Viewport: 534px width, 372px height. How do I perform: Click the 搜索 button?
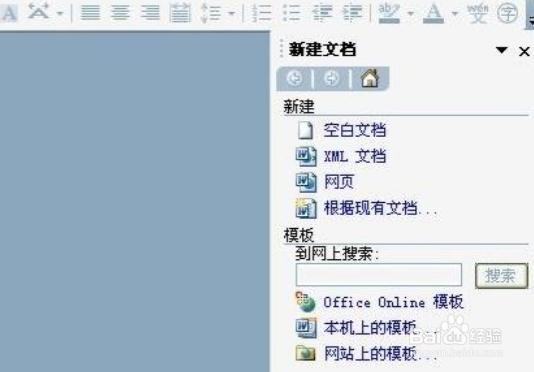click(x=501, y=275)
